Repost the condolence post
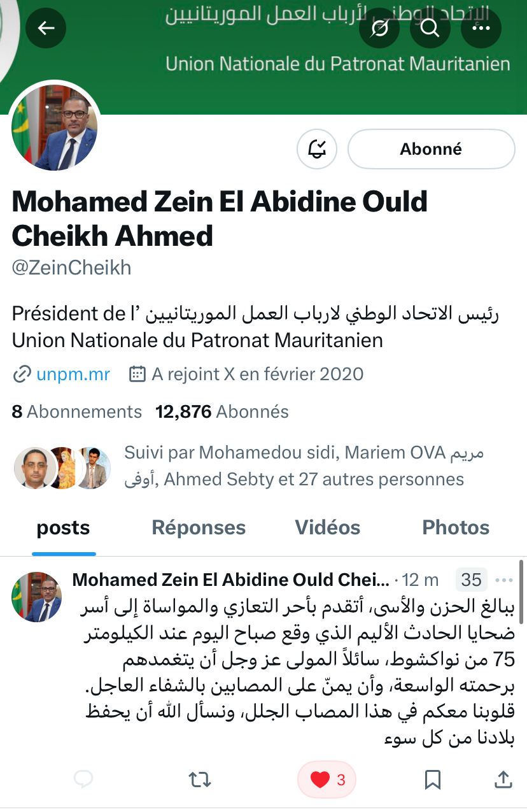This screenshot has width=527, height=812. pos(200,779)
